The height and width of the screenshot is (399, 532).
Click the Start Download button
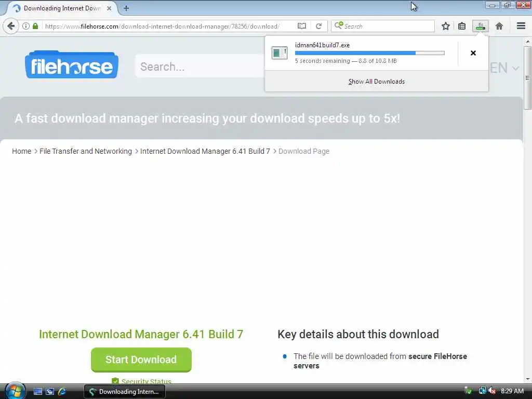click(141, 360)
